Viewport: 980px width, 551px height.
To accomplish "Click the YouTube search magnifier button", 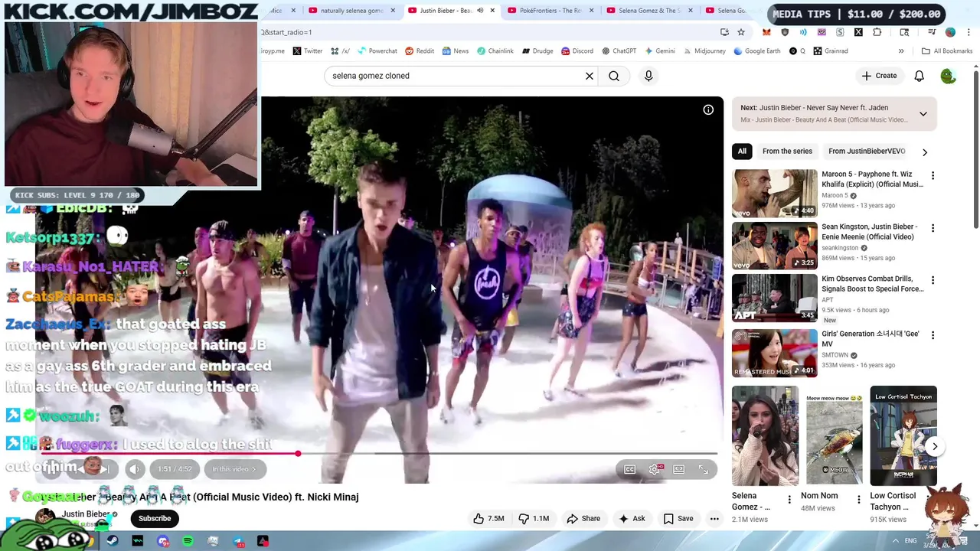I will 614,76.
